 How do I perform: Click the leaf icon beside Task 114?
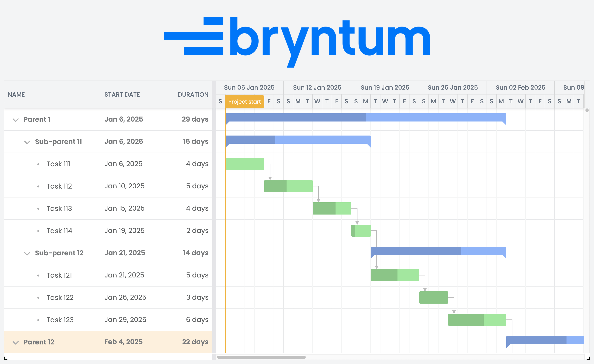39,231
